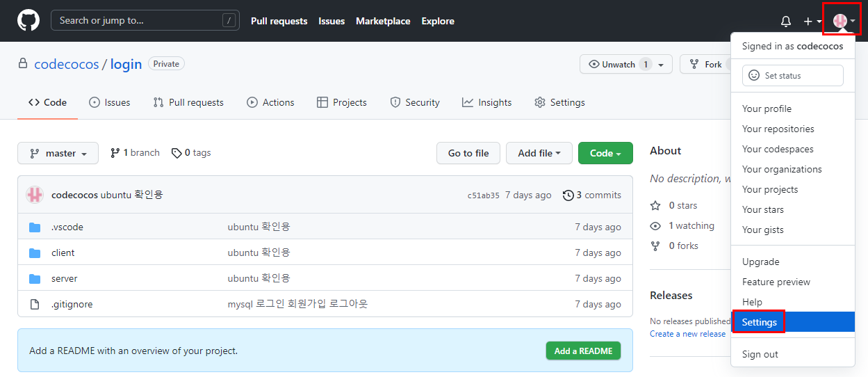868x377 pixels.
Task: Select Your codespaces in user menu
Action: (793, 149)
